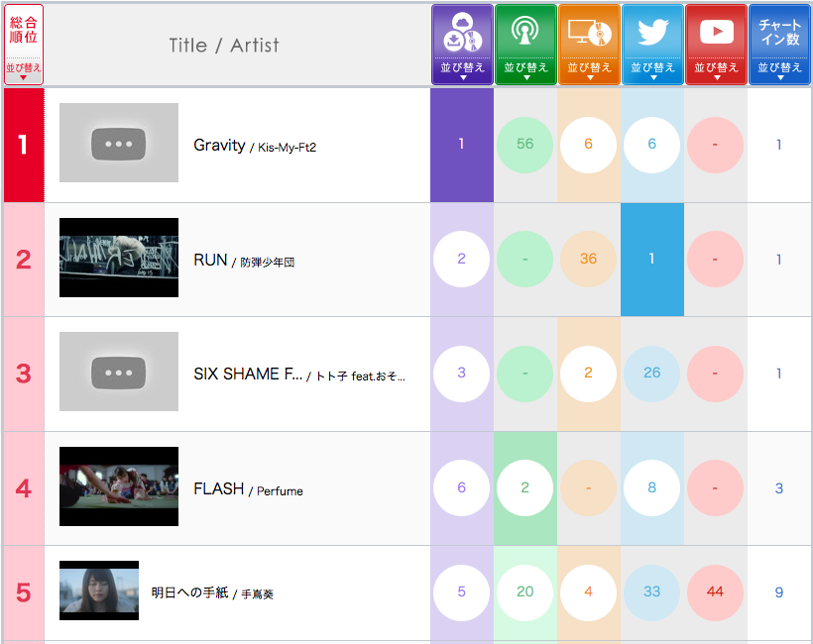
Task: Click the 手嶌葵 artist name
Action: [x=257, y=594]
